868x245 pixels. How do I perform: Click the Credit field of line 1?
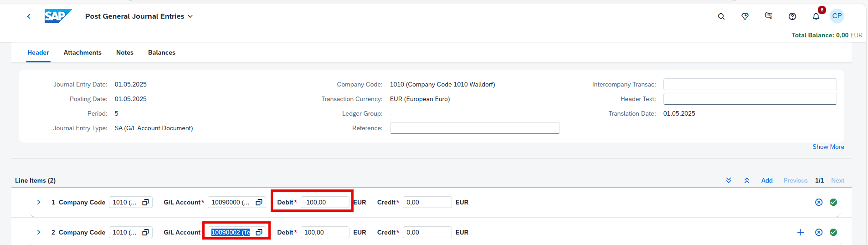(427, 202)
